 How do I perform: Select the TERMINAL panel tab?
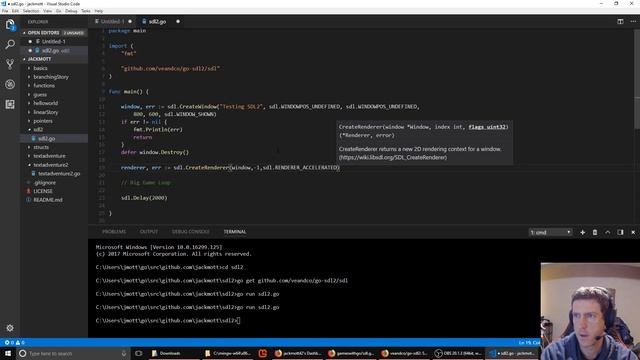click(x=235, y=232)
